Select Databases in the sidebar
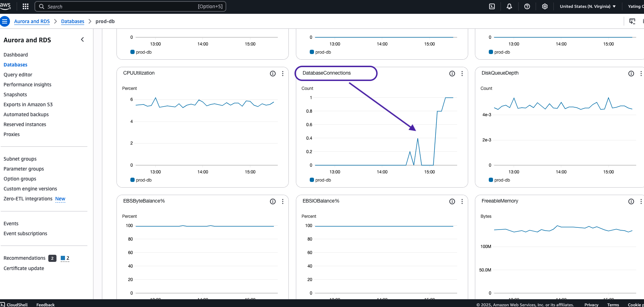Viewport: 644px width, 307px height. pyautogui.click(x=15, y=65)
